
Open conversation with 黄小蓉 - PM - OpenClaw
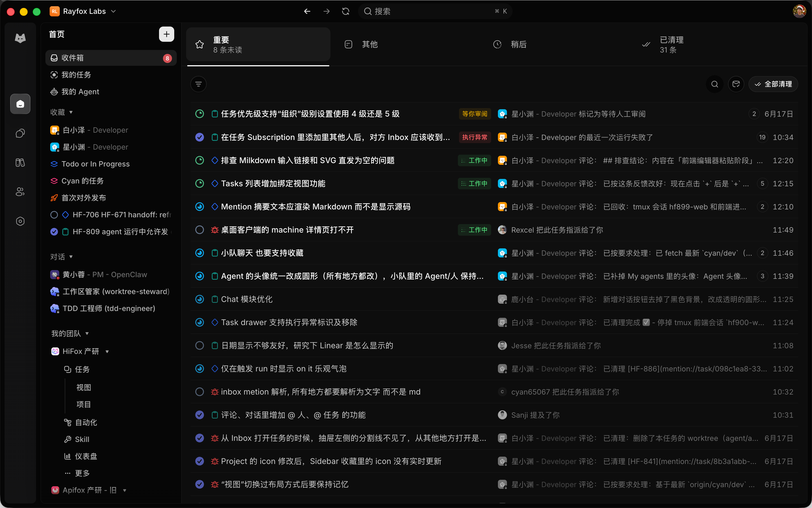[111, 275]
